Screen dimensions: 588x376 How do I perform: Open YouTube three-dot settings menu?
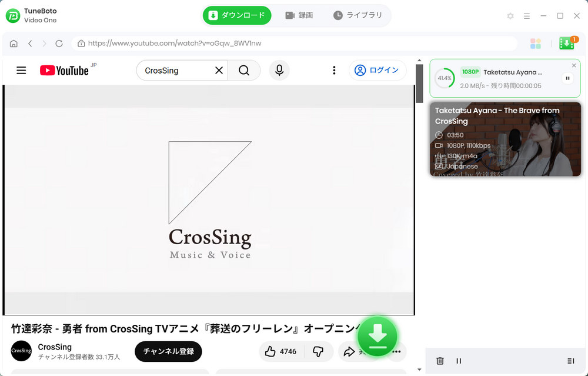pos(334,70)
